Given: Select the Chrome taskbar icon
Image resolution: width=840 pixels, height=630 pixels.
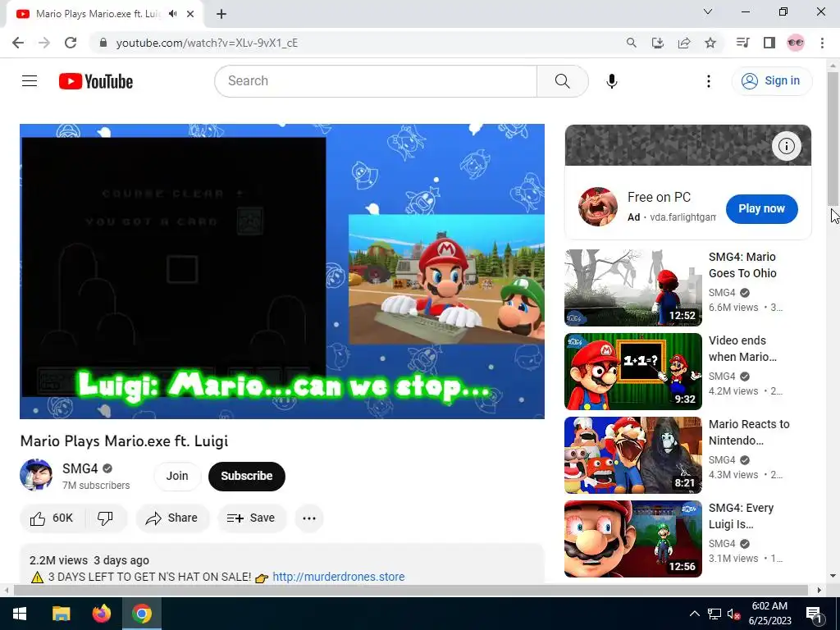Looking at the screenshot, I should click(x=142, y=614).
